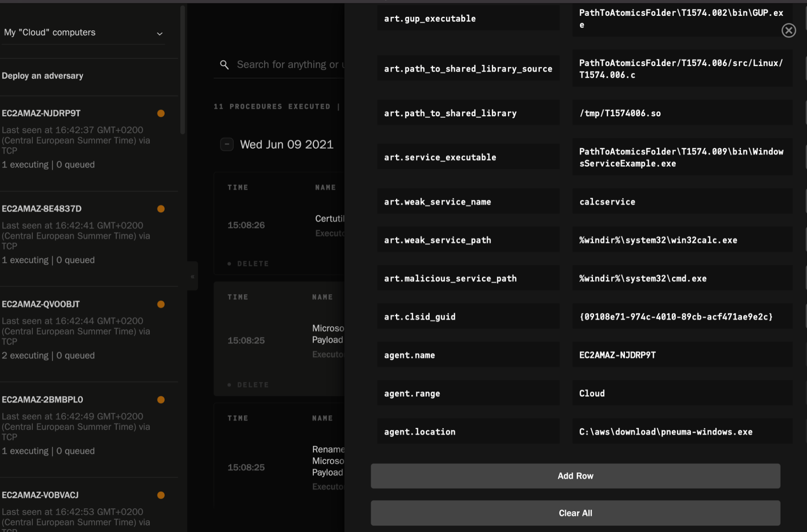Edit the /tmp/T1574006.so value
This screenshot has height=532, width=807.
tap(682, 113)
